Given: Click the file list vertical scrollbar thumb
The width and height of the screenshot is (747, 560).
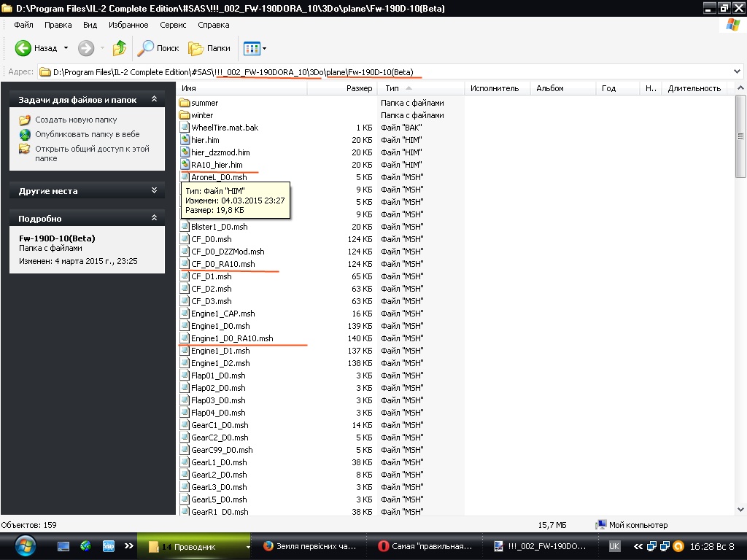Looking at the screenshot, I should tap(740, 136).
